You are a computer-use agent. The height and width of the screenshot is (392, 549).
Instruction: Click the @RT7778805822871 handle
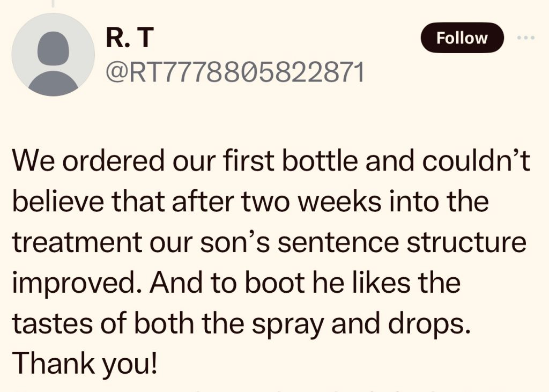235,72
